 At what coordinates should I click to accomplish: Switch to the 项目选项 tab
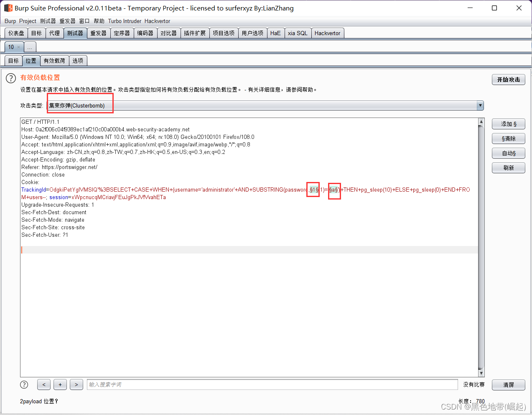tap(224, 33)
